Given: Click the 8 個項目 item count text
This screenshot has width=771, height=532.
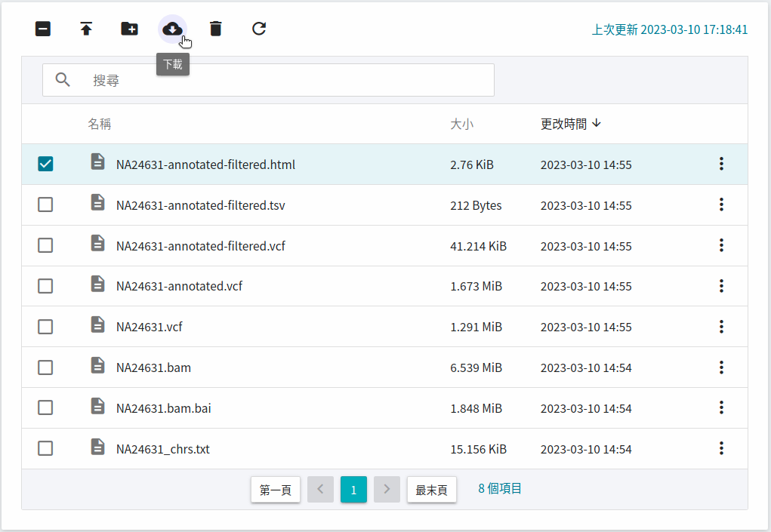Looking at the screenshot, I should coord(500,489).
